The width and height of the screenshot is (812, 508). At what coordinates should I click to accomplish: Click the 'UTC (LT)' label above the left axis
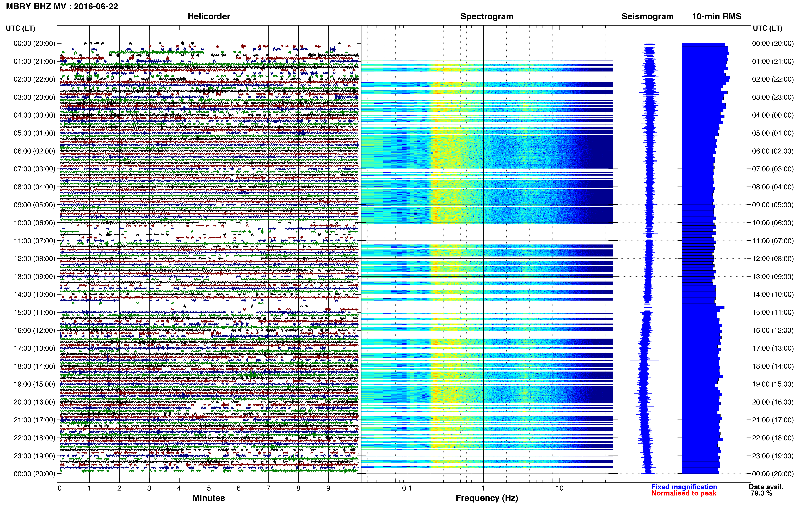[21, 28]
